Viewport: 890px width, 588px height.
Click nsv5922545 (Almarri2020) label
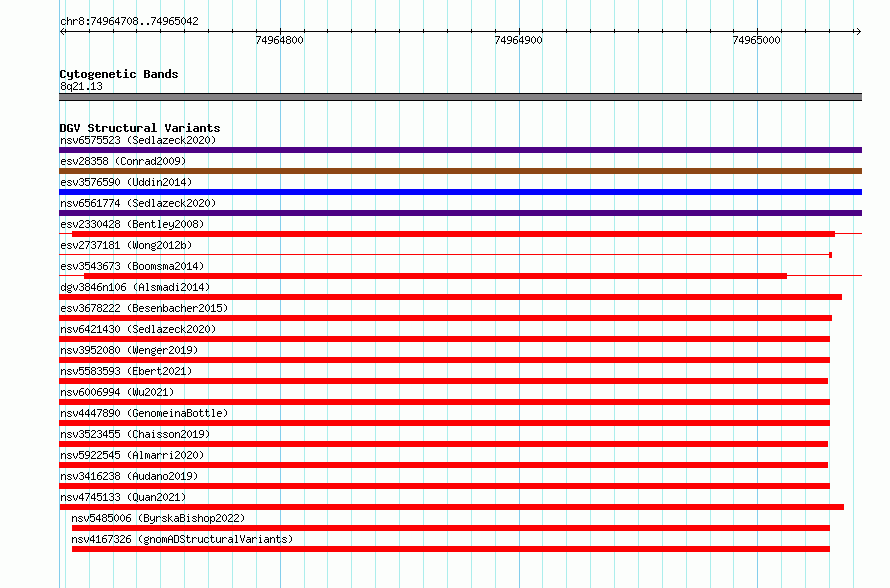pyautogui.click(x=132, y=455)
